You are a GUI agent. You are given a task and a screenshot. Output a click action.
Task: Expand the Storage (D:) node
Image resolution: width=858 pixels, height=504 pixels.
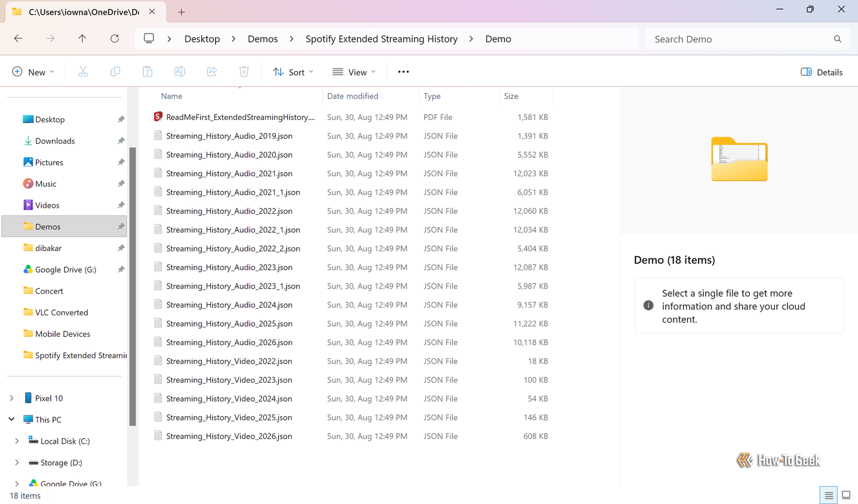17,463
